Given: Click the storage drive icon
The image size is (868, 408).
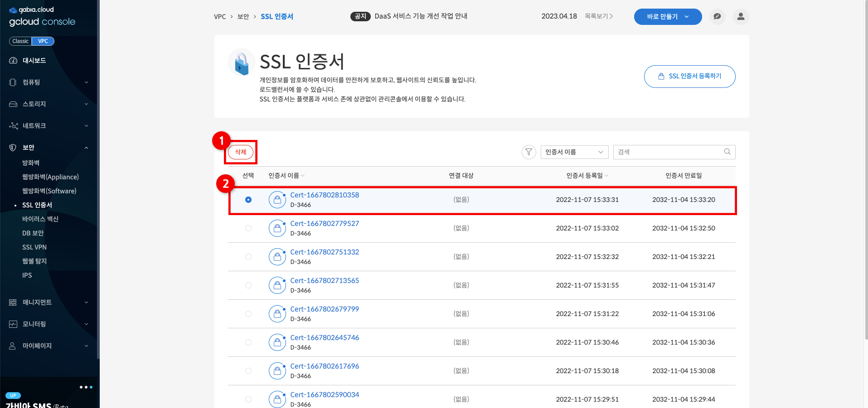Looking at the screenshot, I should 13,104.
